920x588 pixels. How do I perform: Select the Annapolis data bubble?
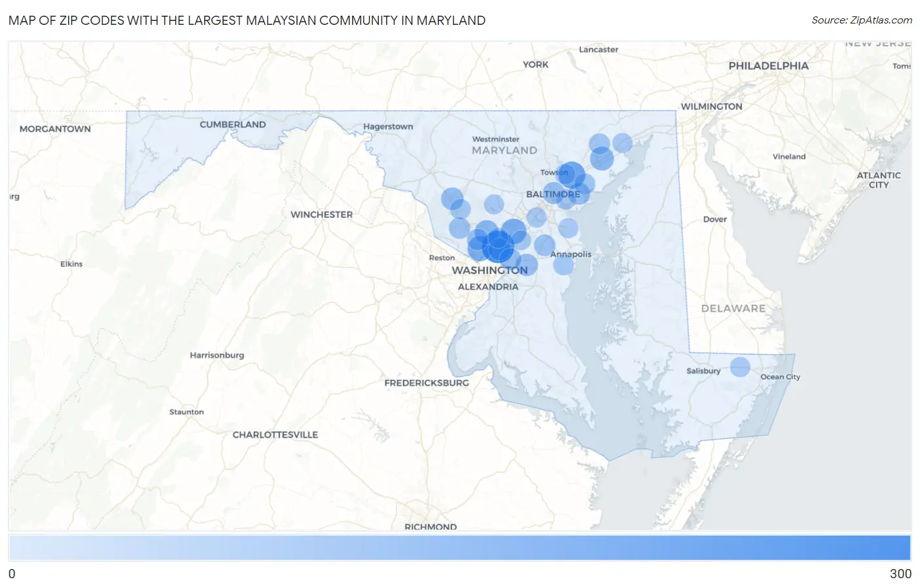[x=563, y=264]
